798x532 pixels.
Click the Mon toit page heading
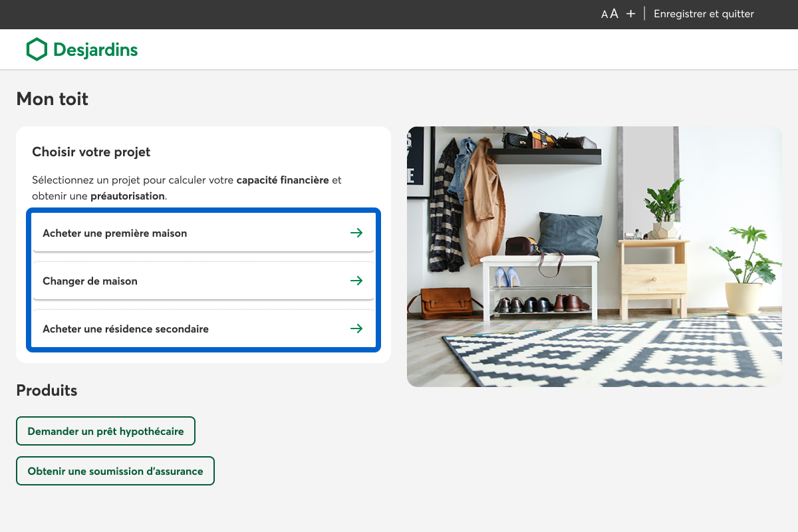tap(53, 99)
